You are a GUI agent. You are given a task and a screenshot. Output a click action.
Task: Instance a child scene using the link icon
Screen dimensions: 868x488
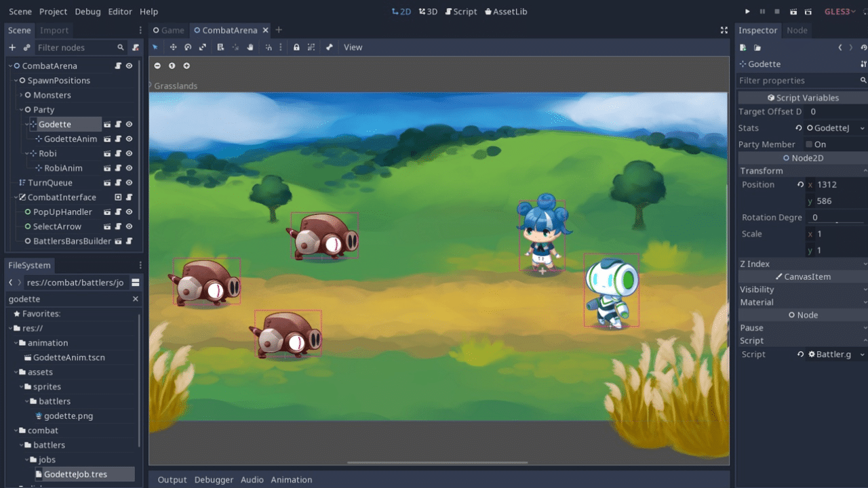(26, 47)
